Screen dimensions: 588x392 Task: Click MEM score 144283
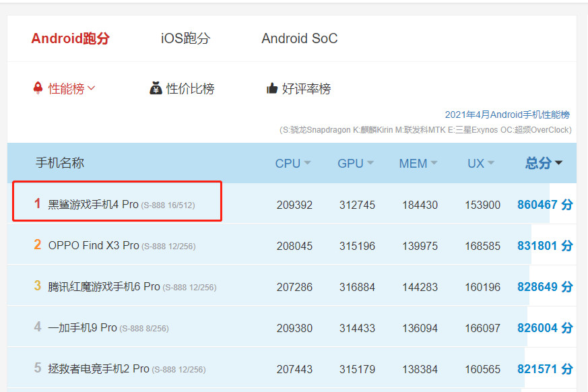(x=420, y=288)
